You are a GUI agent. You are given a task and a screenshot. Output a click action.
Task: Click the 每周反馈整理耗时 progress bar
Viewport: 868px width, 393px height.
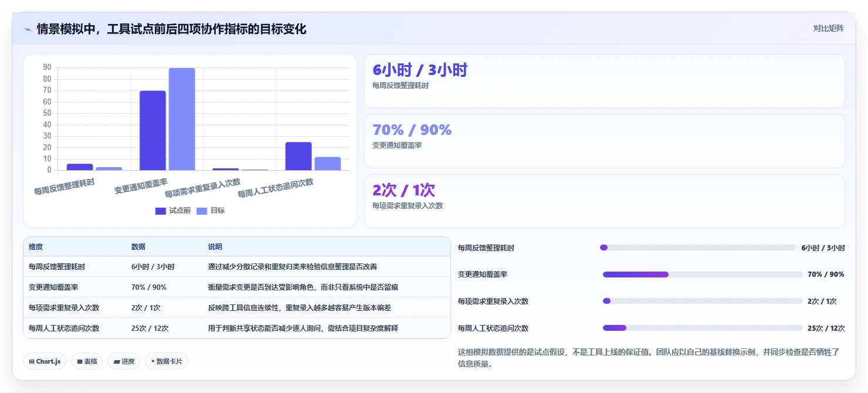pyautogui.click(x=698, y=248)
